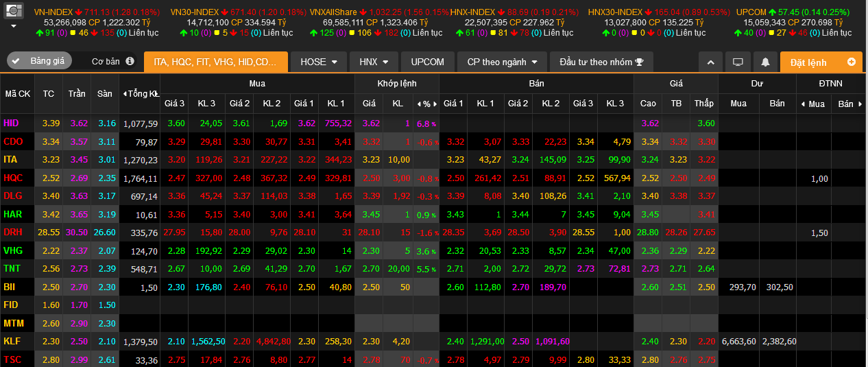The height and width of the screenshot is (367, 868).
Task: Select ticker DLG in the table
Action: click(12, 196)
